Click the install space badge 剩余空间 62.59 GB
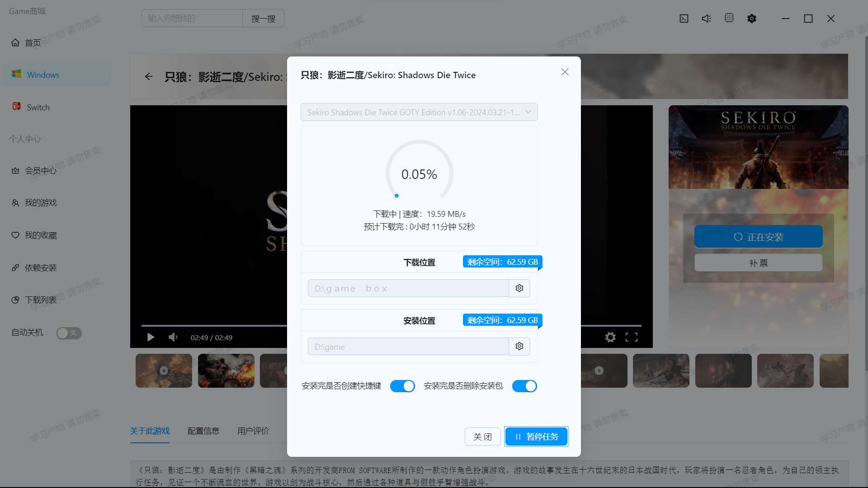868x488 pixels. pos(502,320)
